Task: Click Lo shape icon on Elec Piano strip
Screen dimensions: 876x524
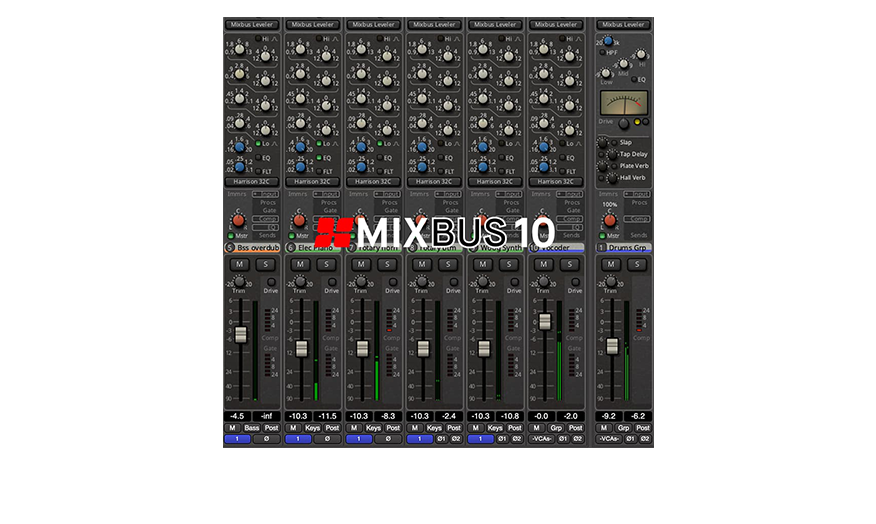Action: click(336, 144)
